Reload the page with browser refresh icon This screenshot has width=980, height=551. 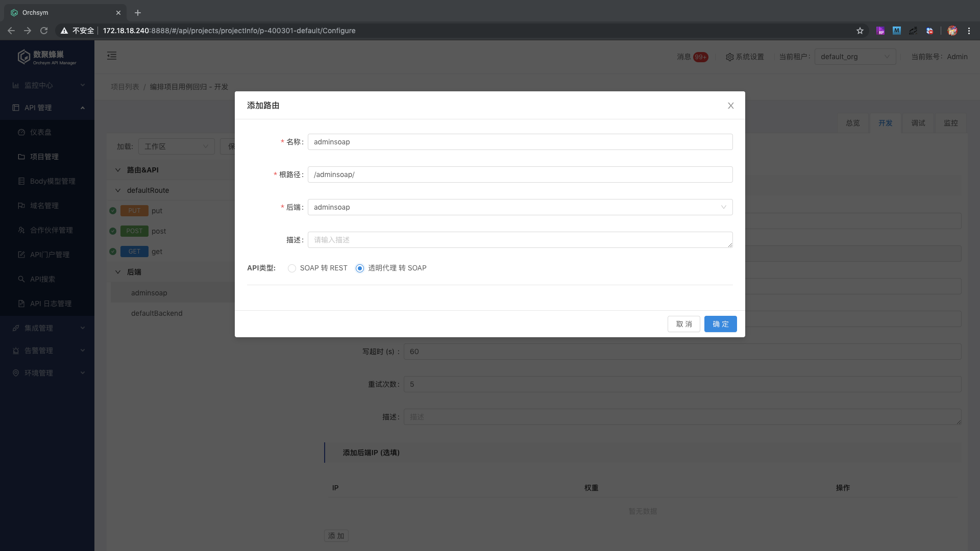pos(44,31)
